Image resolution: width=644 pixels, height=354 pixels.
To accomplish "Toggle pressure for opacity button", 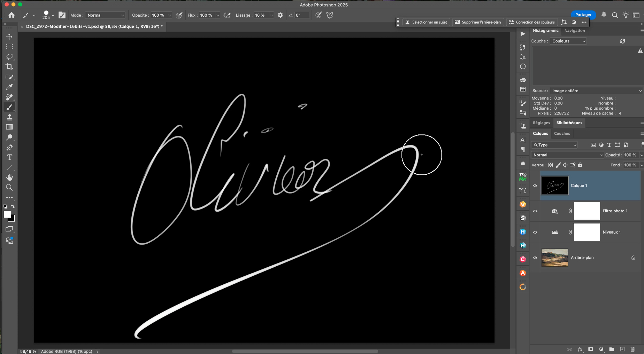I will point(179,15).
